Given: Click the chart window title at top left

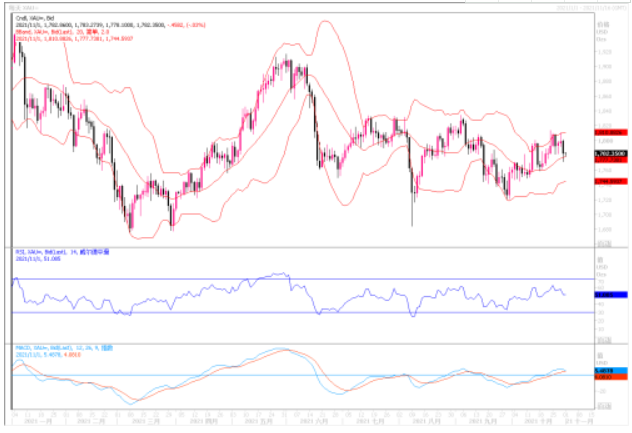Looking at the screenshot, I should point(25,7).
